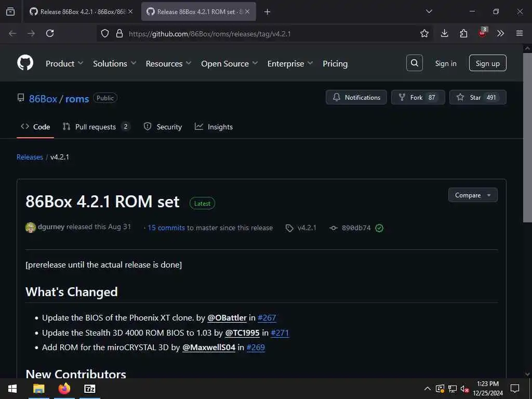Expand the Solutions menu
The image size is (532, 399).
[x=115, y=63]
